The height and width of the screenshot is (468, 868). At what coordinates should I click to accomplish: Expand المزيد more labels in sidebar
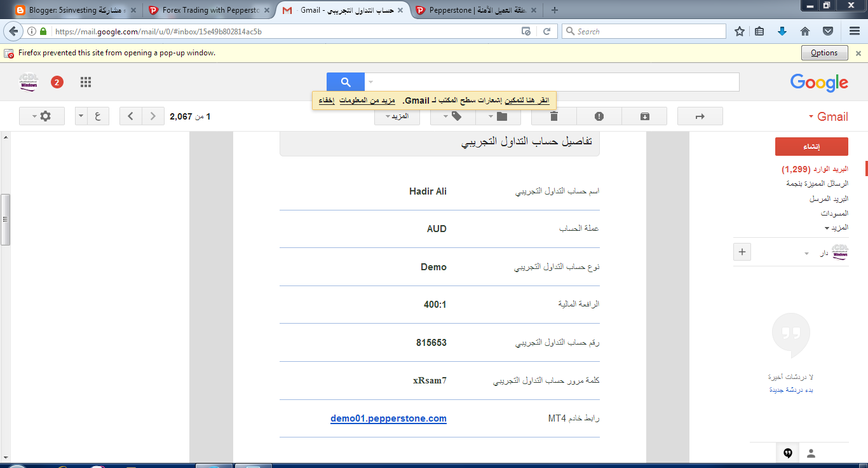coord(836,228)
